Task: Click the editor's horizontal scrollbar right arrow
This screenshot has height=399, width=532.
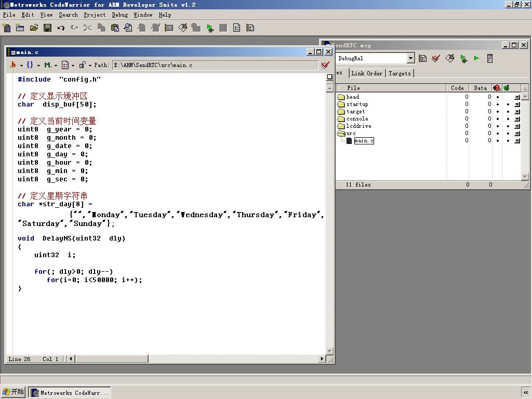Action: point(322,358)
